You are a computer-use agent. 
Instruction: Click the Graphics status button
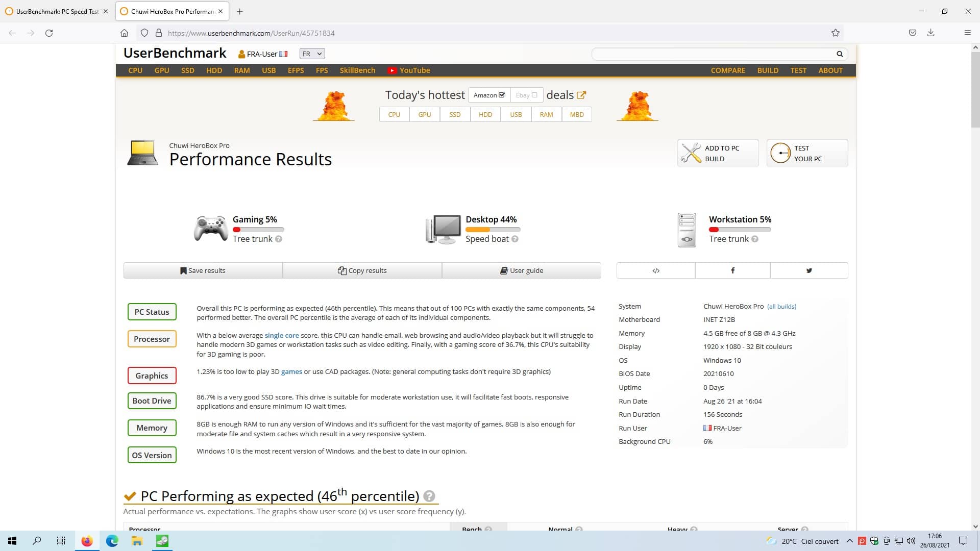coord(152,375)
